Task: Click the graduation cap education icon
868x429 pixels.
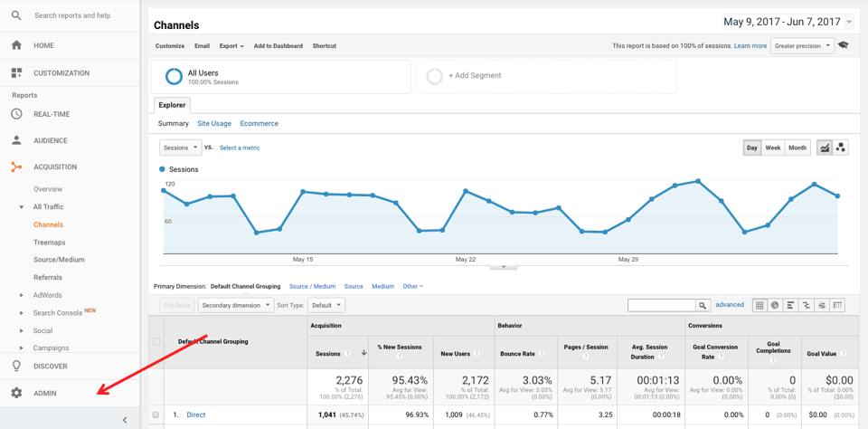Action: (844, 45)
